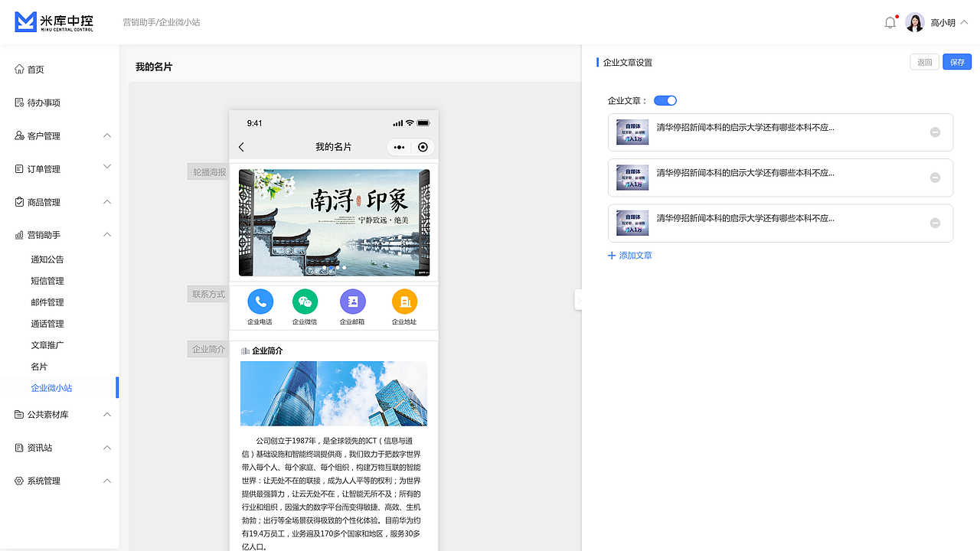Image resolution: width=980 pixels, height=551 pixels.
Task: Click the user avatar of 高小明
Action: coord(915,22)
